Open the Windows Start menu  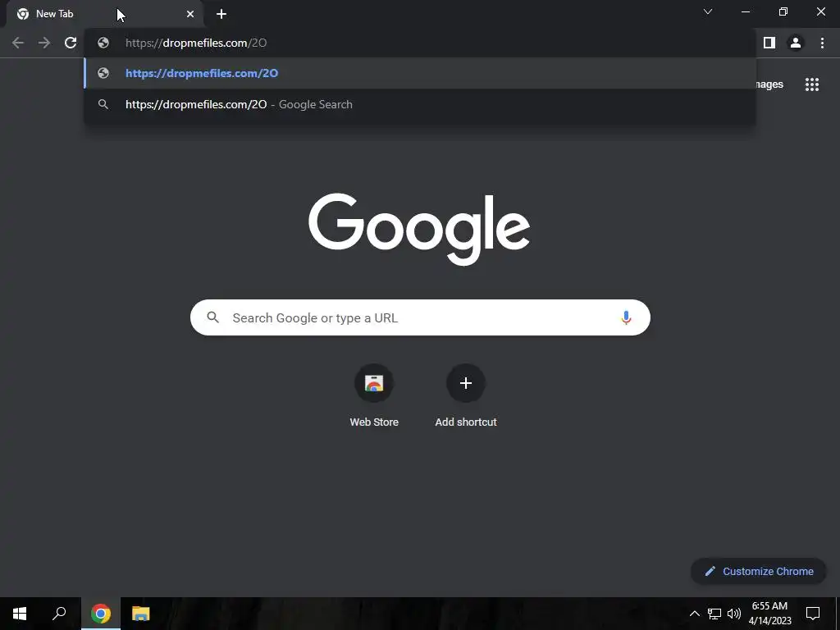(20, 614)
